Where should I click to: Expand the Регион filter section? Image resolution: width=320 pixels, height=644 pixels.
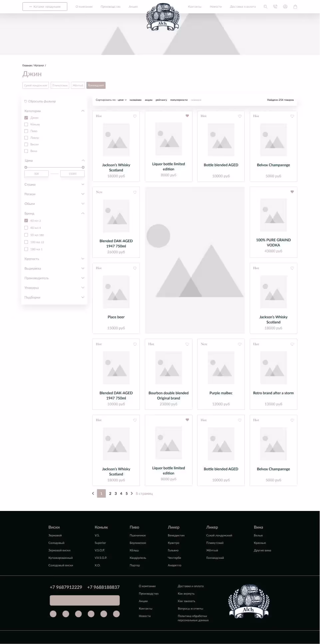tap(83, 194)
